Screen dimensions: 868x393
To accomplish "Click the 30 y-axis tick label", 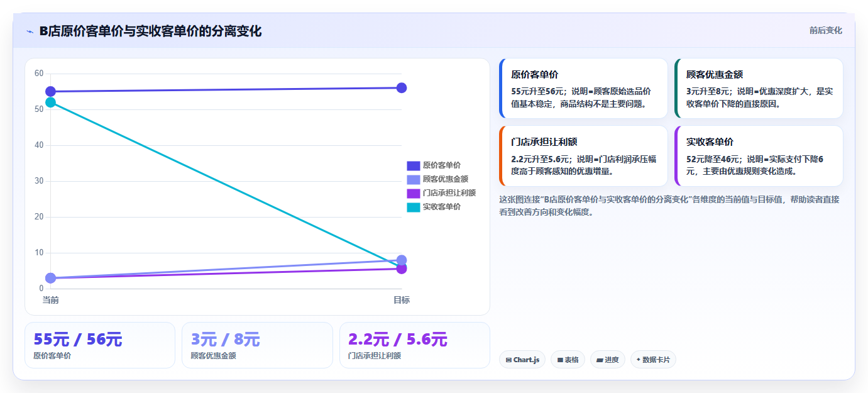I will pyautogui.click(x=39, y=181).
